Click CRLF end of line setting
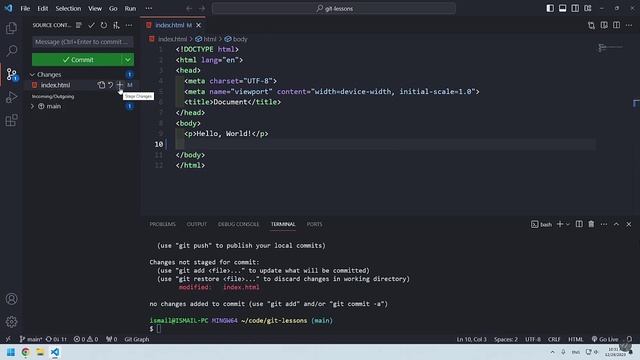640x360 pixels. pyautogui.click(x=554, y=339)
